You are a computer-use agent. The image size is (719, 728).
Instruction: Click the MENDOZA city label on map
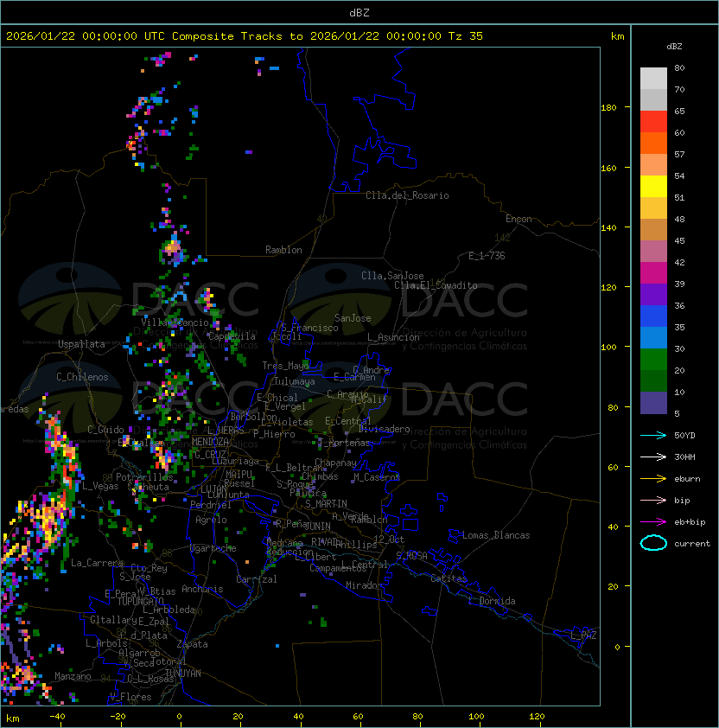(211, 442)
